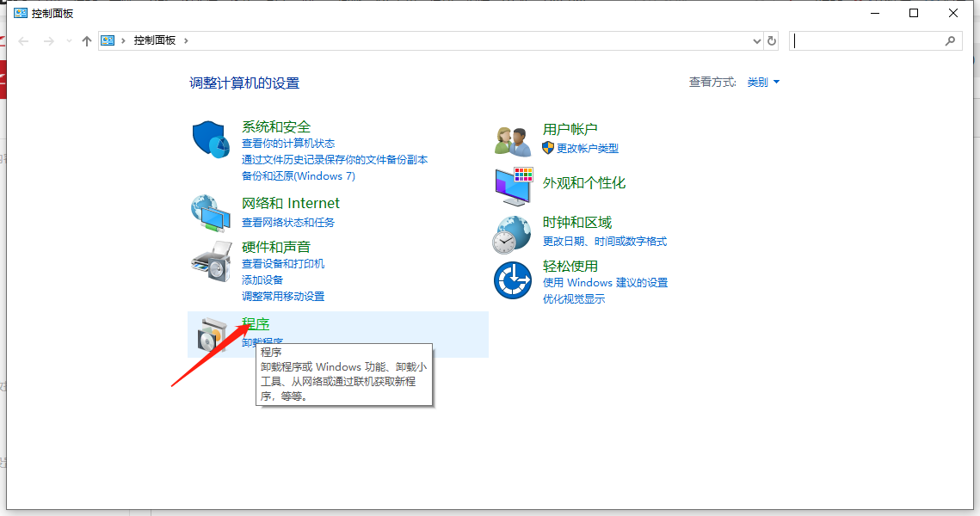This screenshot has width=980, height=516.
Task: Expand the address bar history dropdown
Action: [x=757, y=41]
